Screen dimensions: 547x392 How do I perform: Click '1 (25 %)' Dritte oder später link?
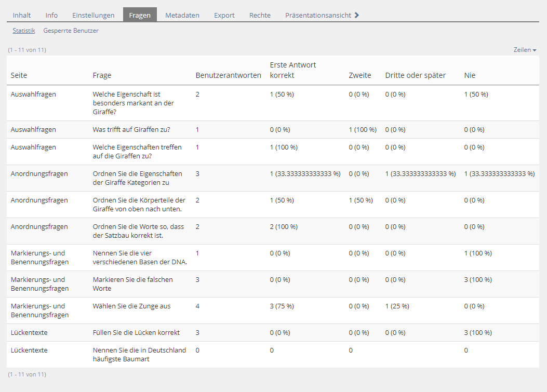click(396, 306)
